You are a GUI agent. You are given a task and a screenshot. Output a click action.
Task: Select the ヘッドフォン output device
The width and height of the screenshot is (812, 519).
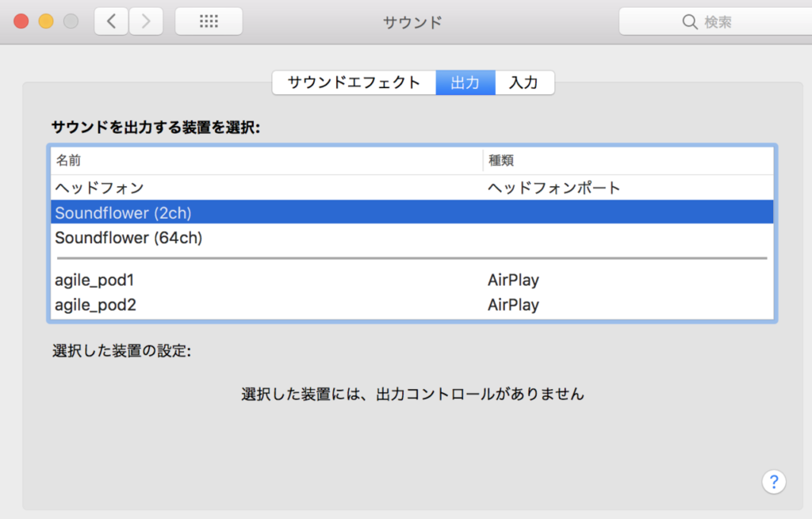pyautogui.click(x=412, y=188)
